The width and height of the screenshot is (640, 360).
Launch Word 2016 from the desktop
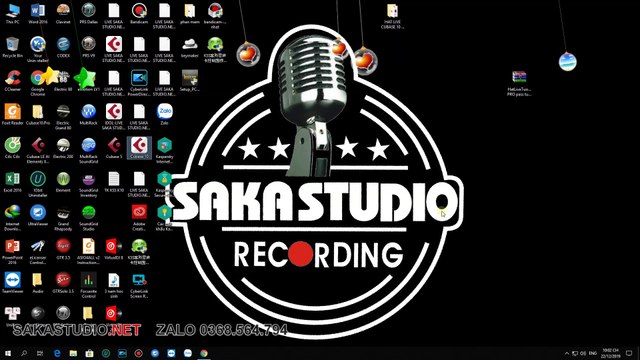(38, 13)
